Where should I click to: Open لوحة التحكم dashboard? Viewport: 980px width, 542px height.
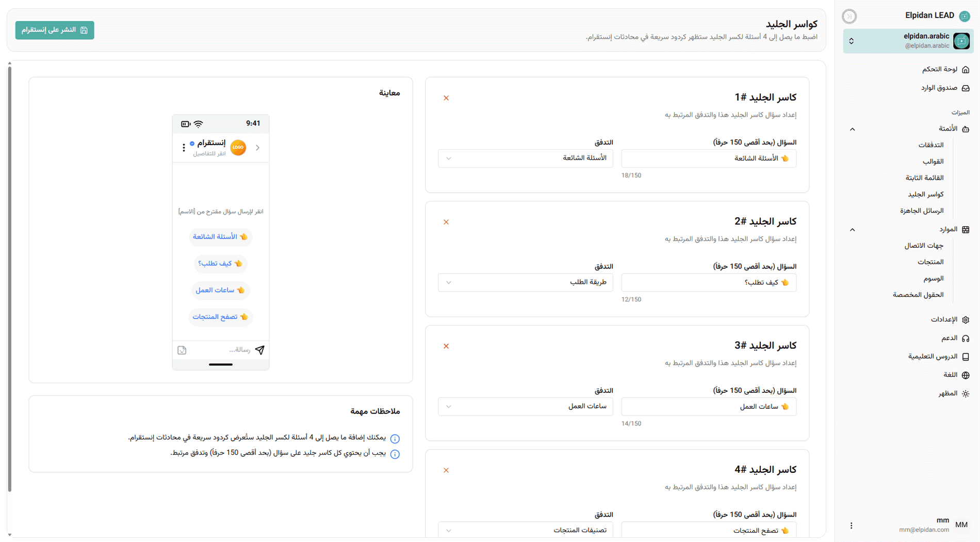tap(940, 69)
